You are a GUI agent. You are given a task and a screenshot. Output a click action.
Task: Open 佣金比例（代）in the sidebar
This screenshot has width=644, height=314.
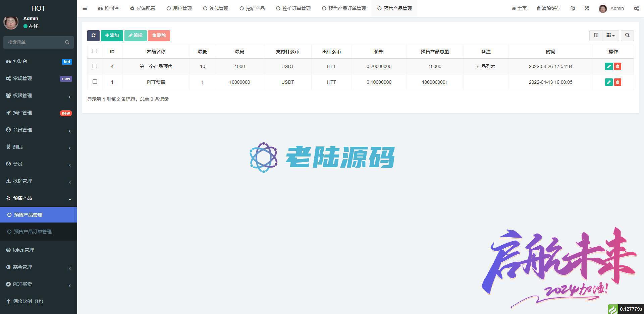pos(39,301)
